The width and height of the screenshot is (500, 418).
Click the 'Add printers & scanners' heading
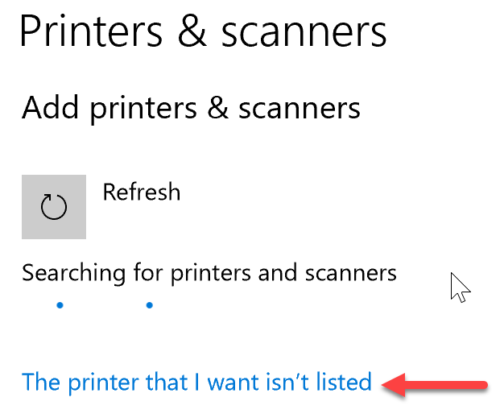pos(191,108)
